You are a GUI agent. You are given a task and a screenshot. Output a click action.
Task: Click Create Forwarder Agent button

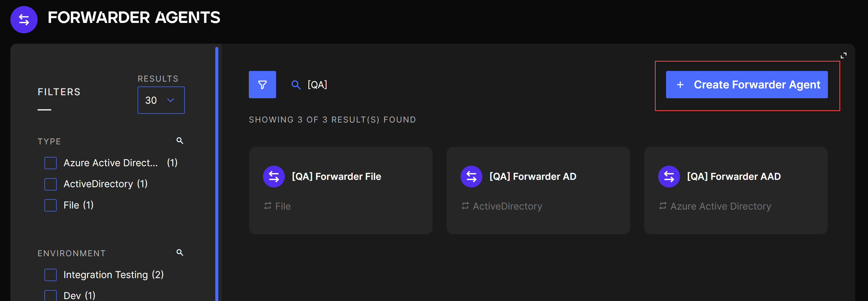[x=746, y=85]
